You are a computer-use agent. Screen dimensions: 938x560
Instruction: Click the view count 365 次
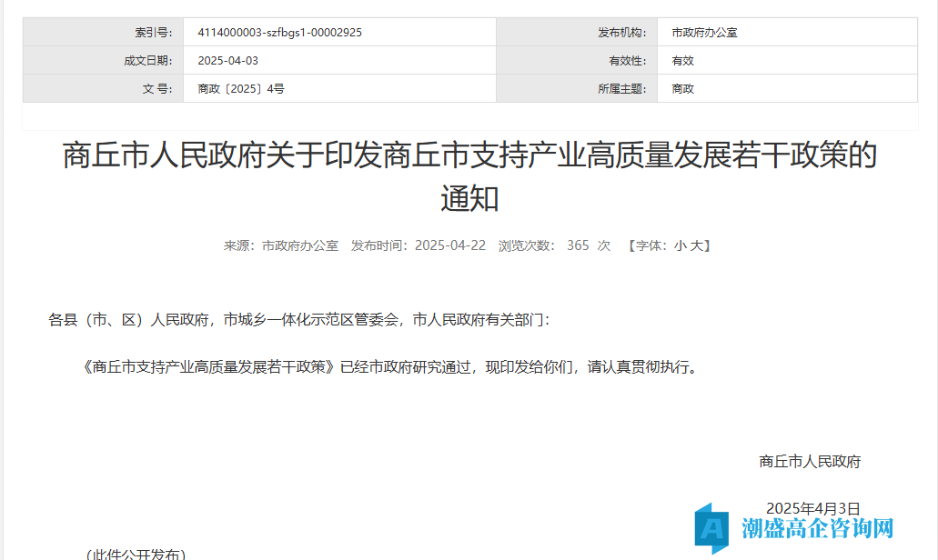[x=589, y=245]
